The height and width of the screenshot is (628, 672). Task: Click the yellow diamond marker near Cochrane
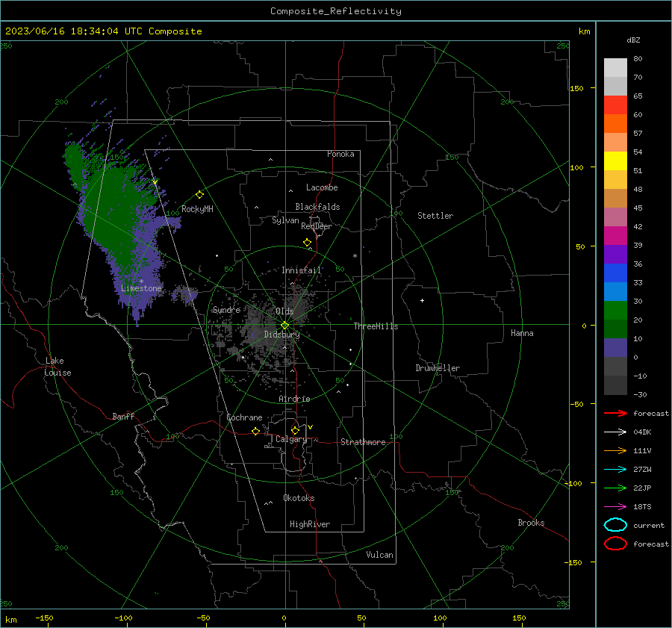[255, 432]
